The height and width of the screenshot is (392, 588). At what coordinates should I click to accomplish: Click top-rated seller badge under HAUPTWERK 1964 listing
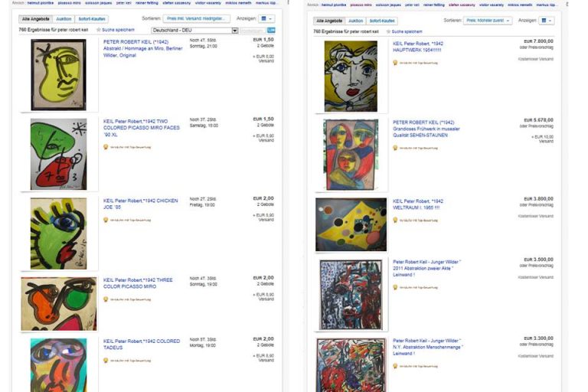point(395,63)
